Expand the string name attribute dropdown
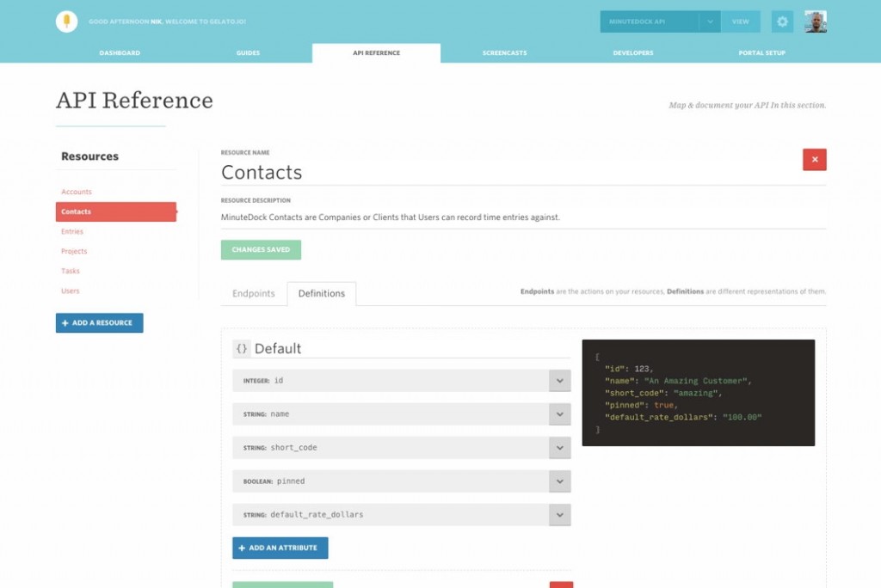Screen dimensions: 881x588 (559, 414)
